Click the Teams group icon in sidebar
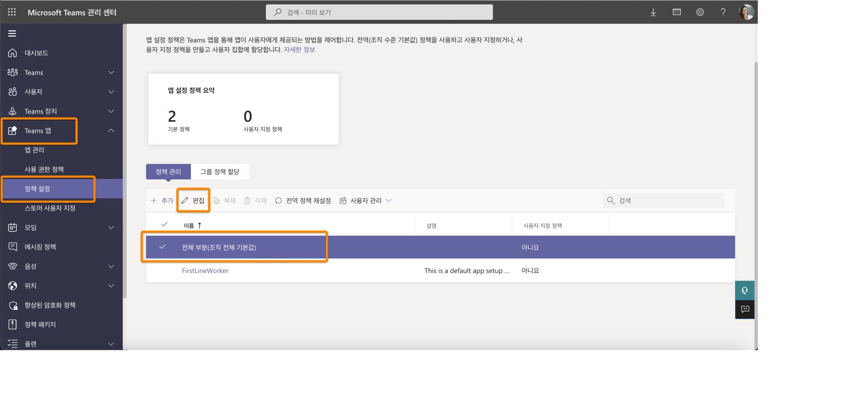The image size is (868, 413). pos(13,72)
